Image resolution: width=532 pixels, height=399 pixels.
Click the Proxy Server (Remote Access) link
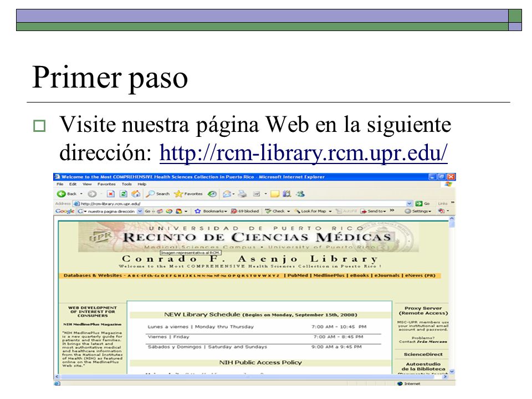423,311
